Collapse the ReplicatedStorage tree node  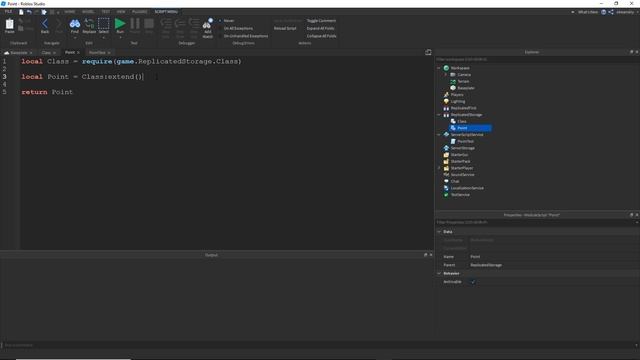pos(439,115)
